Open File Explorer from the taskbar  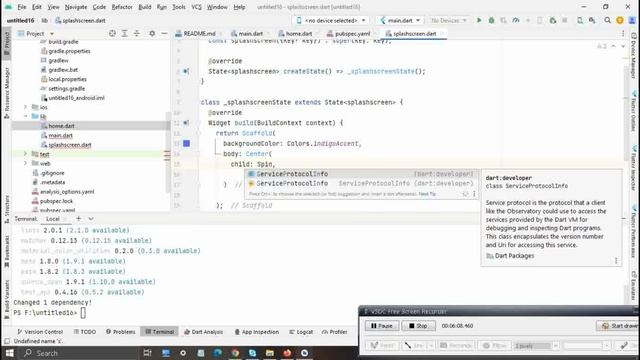click(x=270, y=353)
